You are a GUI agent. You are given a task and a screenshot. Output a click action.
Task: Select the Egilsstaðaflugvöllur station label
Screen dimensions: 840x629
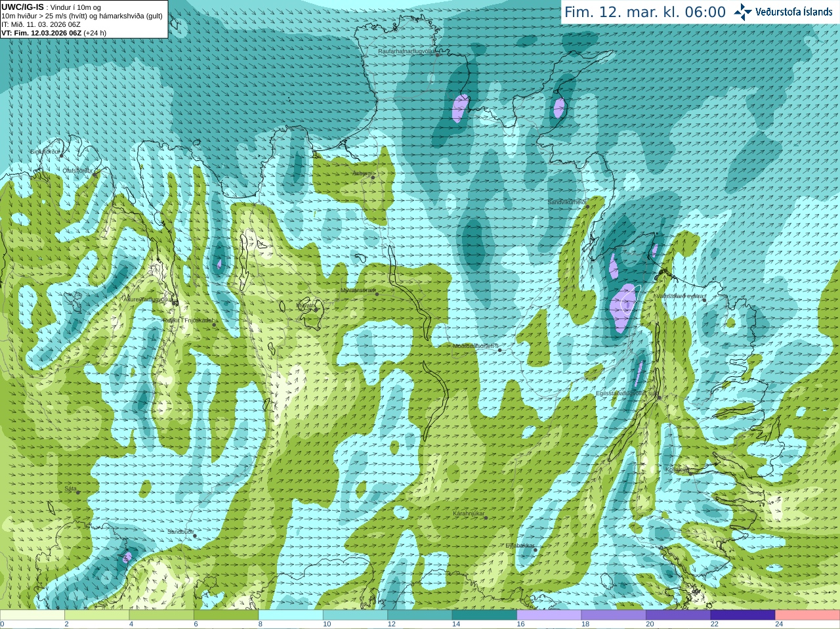pos(626,393)
